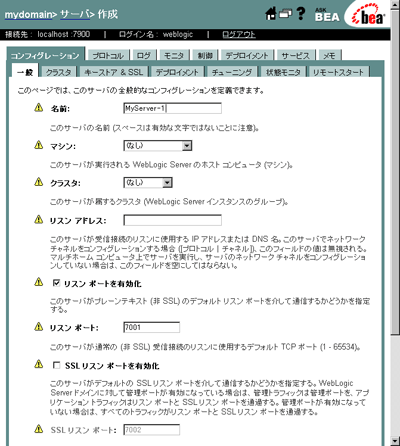Click warning icon beside SSL リスン ポートを有効化
This screenshot has height=446, width=400.
click(39, 364)
